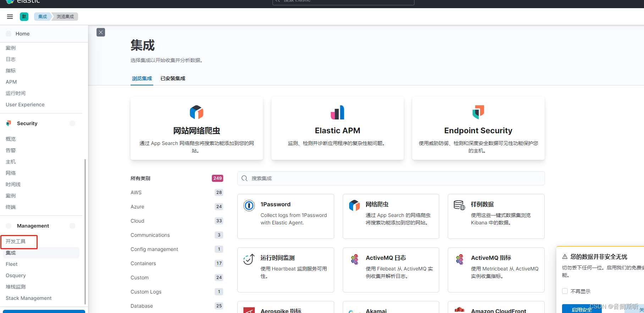Filter by Communications category
This screenshot has height=313, width=644.
[177, 235]
